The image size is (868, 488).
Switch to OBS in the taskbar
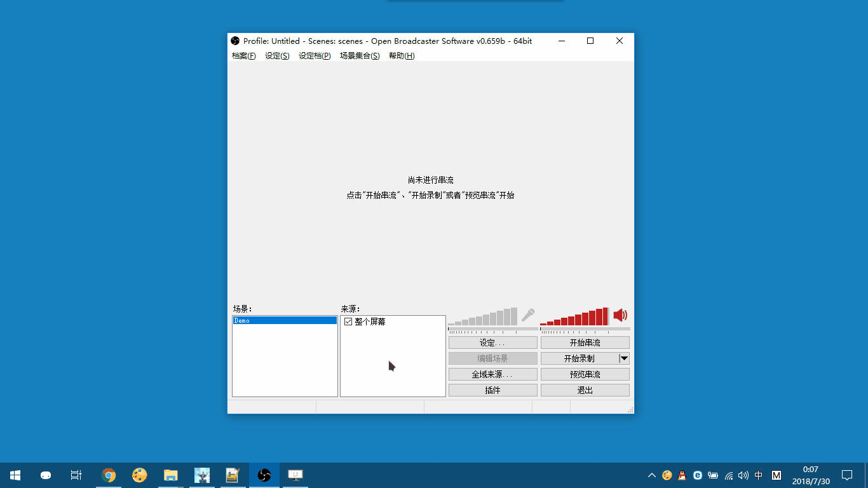click(x=264, y=475)
